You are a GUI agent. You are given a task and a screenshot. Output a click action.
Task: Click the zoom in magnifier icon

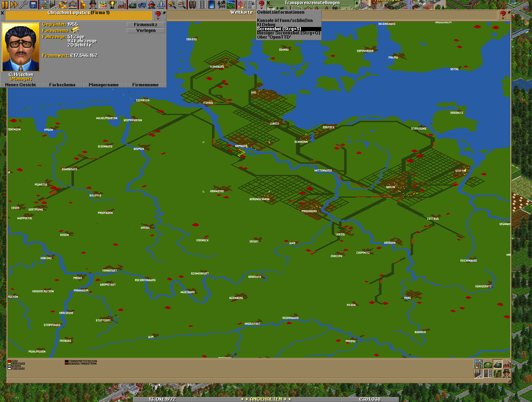tap(172, 5)
